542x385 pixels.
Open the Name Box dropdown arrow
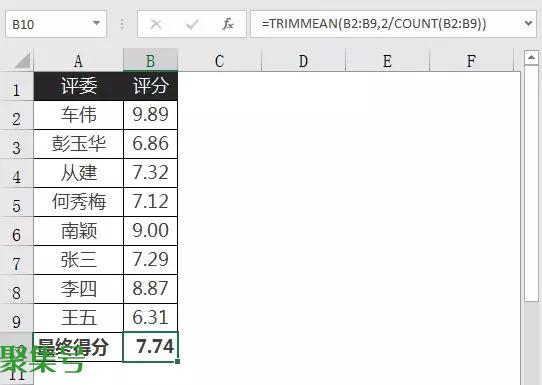click(x=96, y=24)
